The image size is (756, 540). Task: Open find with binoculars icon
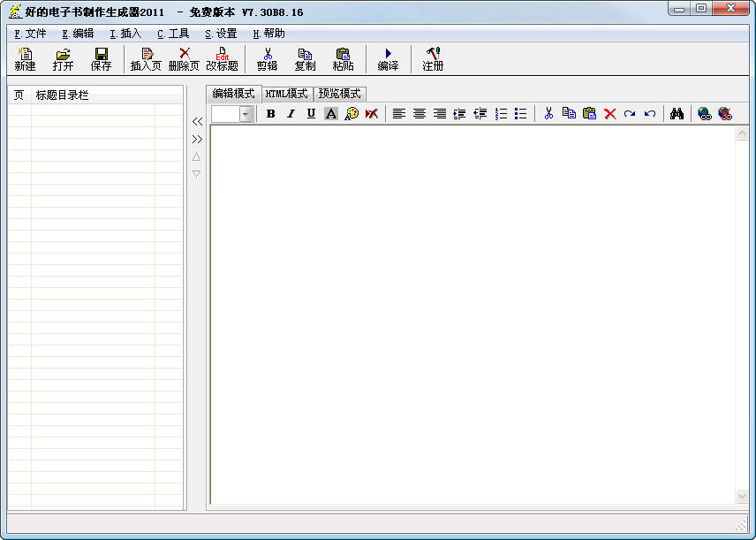[677, 114]
